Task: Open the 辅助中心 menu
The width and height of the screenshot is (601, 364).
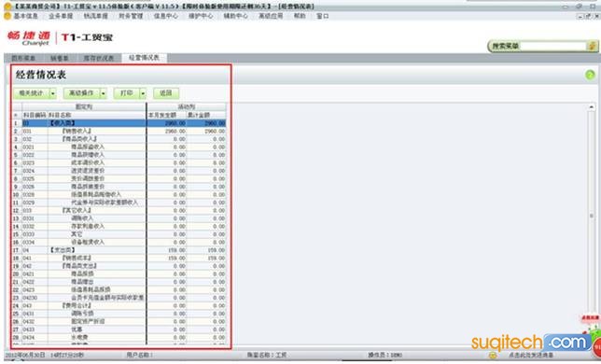Action: pyautogui.click(x=235, y=16)
